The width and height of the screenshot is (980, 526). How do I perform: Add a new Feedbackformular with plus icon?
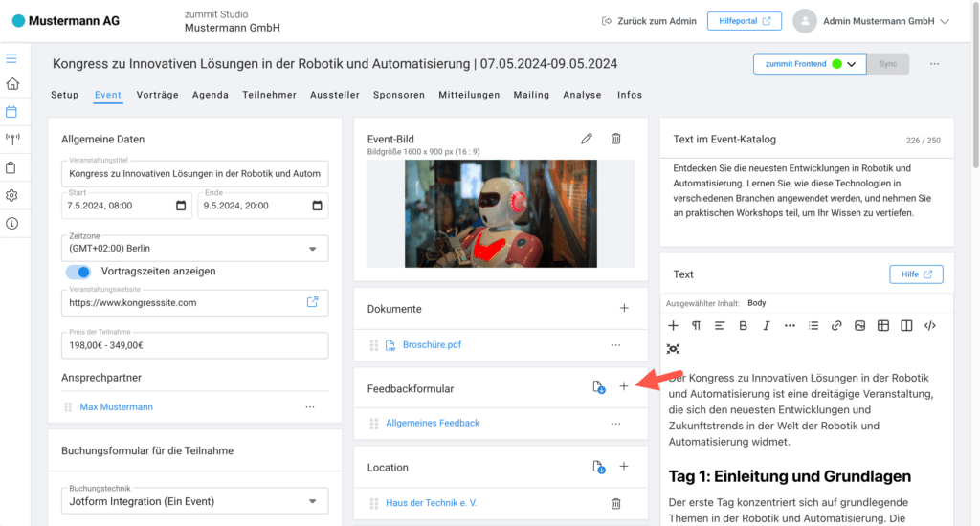point(624,386)
